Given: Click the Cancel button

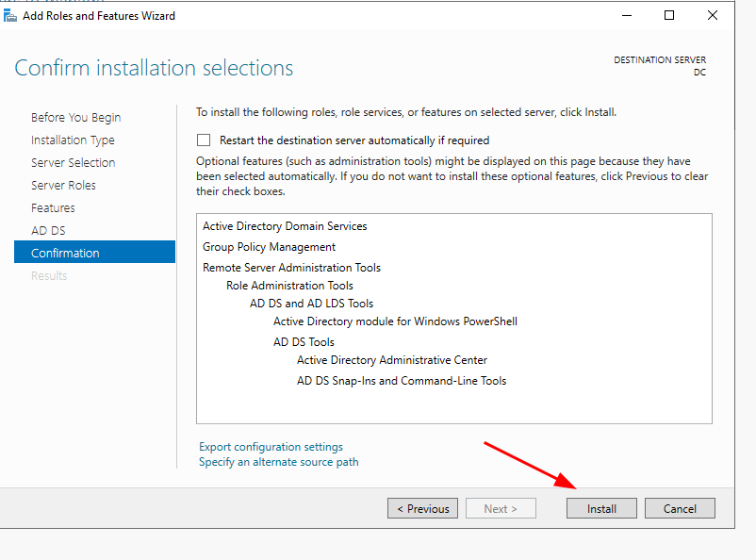Looking at the screenshot, I should 680,508.
